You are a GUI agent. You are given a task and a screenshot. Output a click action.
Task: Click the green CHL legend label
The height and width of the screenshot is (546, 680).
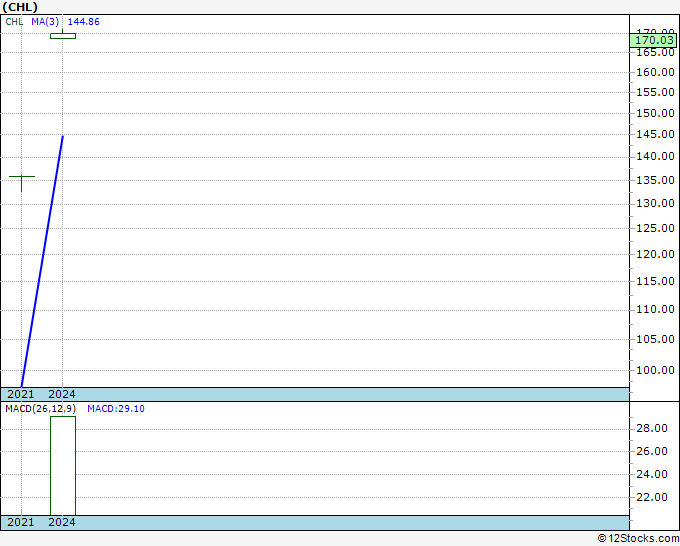point(14,22)
